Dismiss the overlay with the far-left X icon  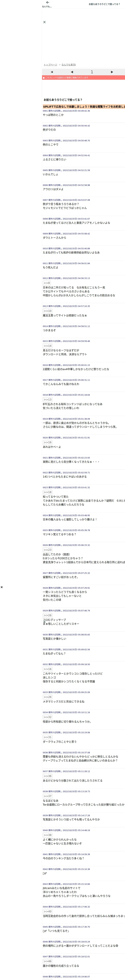[1, 587]
